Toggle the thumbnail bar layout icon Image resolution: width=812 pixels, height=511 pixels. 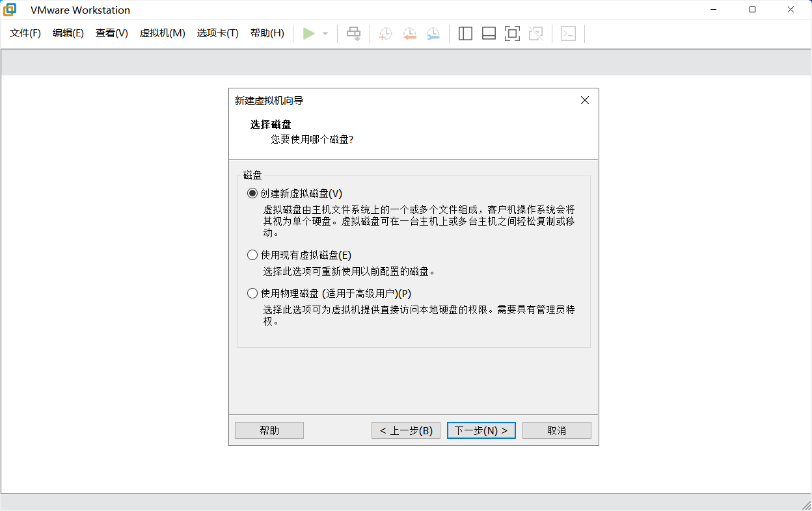[489, 34]
